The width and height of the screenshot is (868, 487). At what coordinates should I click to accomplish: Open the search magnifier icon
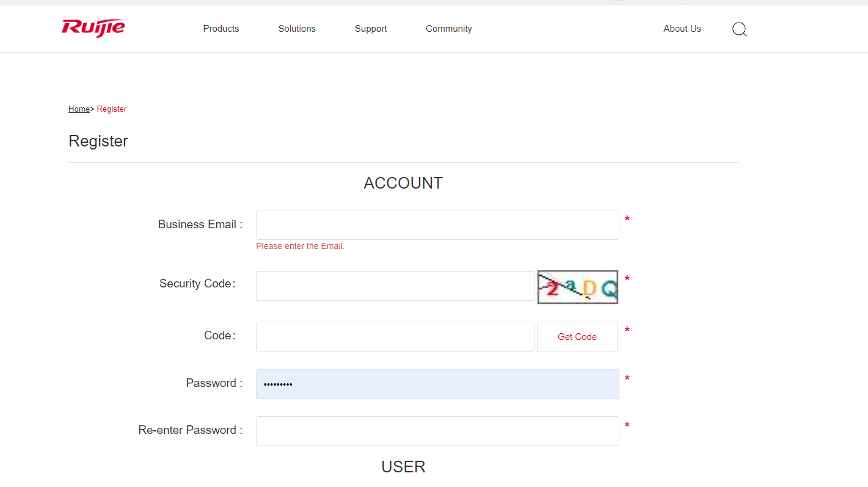739,29
